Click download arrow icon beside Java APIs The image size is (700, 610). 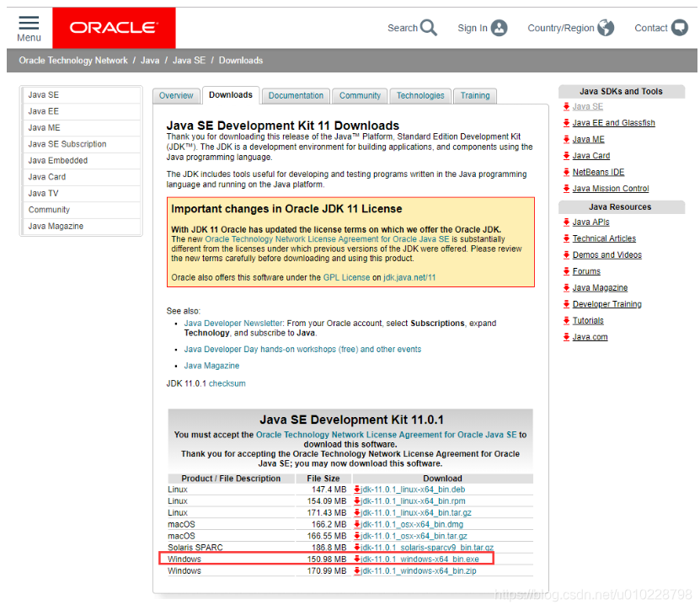tap(566, 222)
